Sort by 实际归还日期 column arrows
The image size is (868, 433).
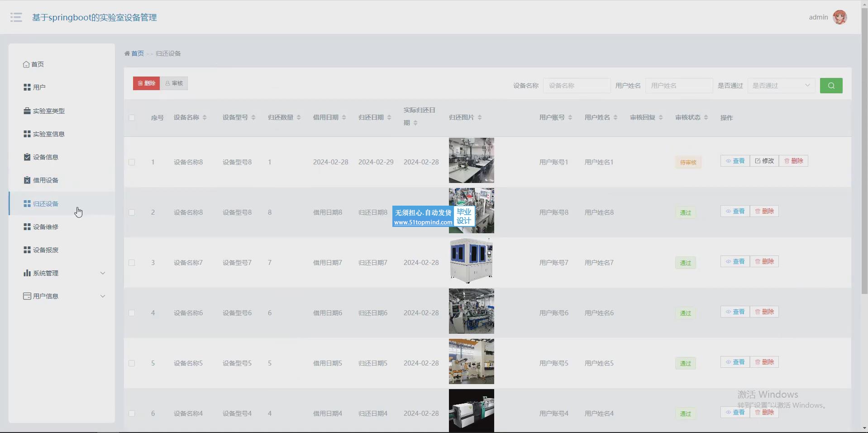[x=415, y=123]
